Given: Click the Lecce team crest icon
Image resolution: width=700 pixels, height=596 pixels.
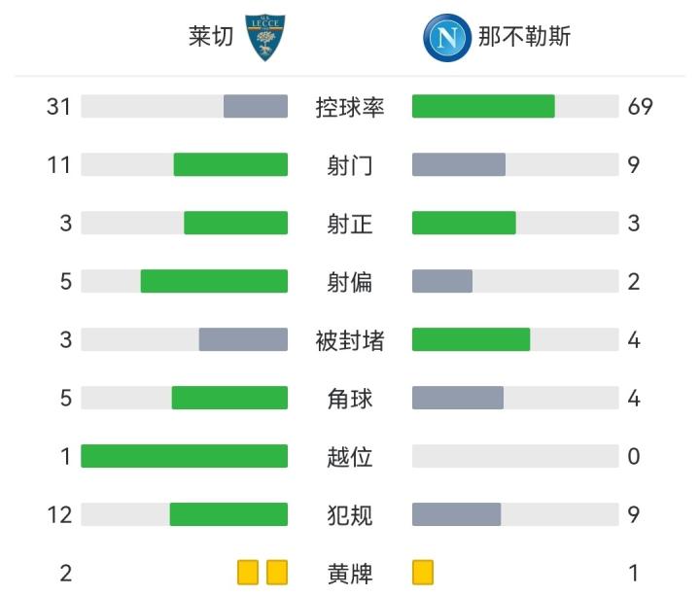Looking at the screenshot, I should [263, 38].
